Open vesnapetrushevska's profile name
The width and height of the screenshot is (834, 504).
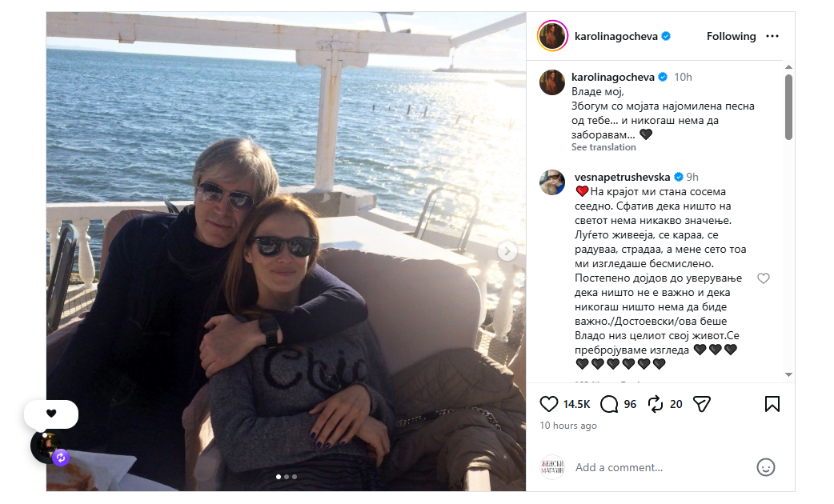(x=623, y=177)
